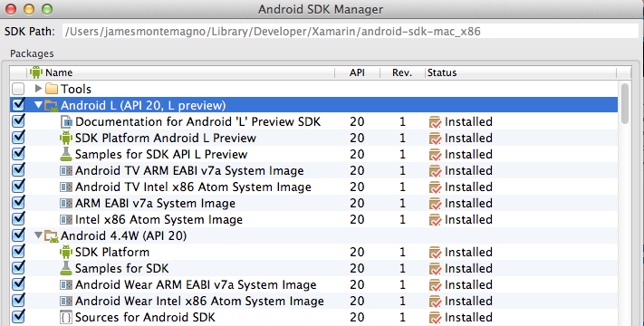This screenshot has width=644, height=326.
Task: Click installed status icon for Android Wear ARM EABI v7a
Action: 435,285
